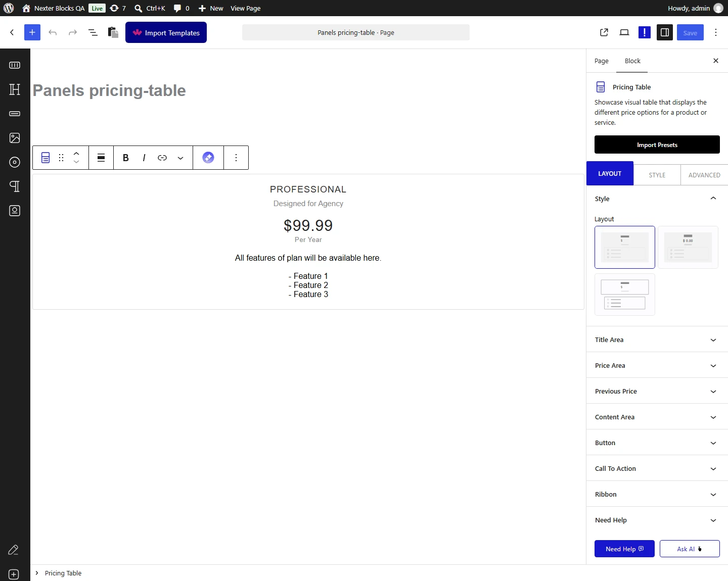This screenshot has height=581, width=728.
Task: Click the Import Presets button
Action: coord(657,144)
